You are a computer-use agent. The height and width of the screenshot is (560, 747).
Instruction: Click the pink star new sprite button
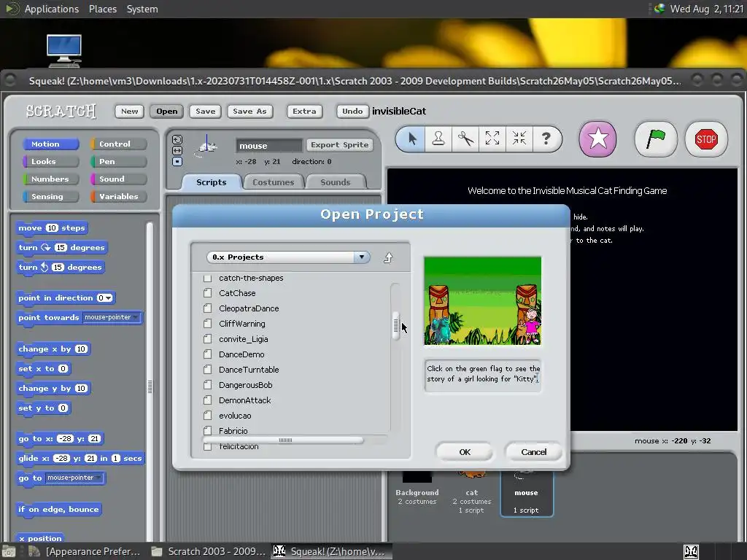coord(597,139)
